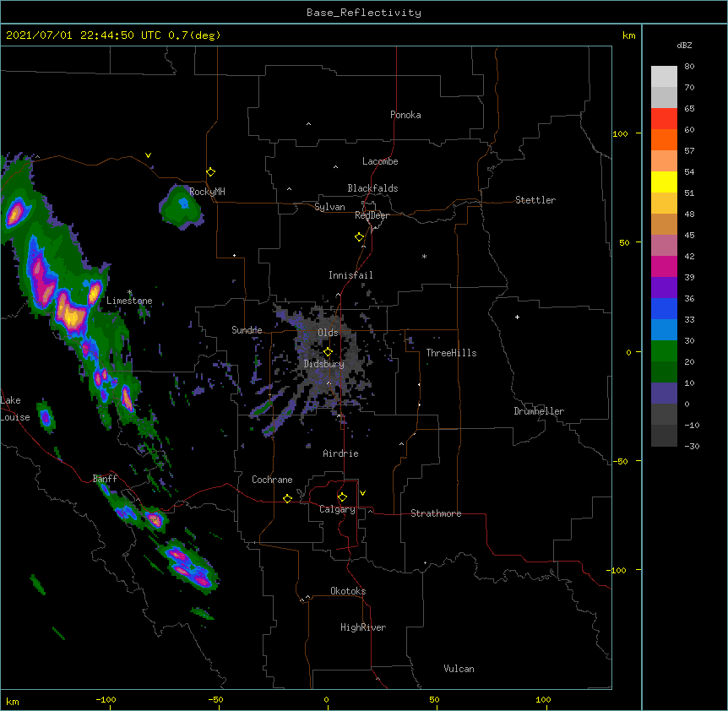This screenshot has width=728, height=711.
Task: Click the Cochrane city label
Action: pos(272,480)
